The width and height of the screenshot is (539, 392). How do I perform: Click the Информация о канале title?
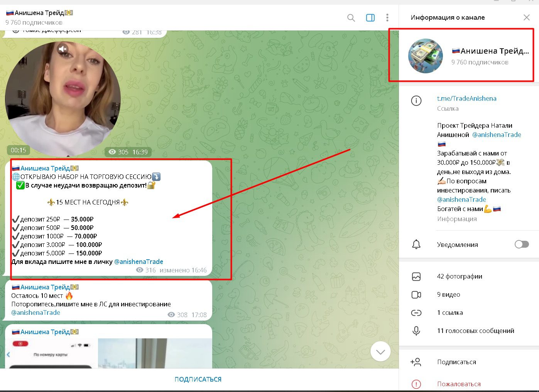448,17
